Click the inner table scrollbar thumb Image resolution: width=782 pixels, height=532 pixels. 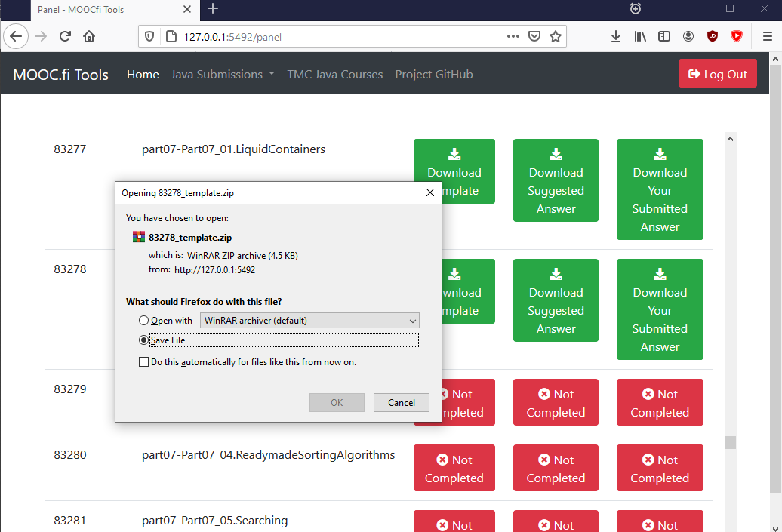pos(730,442)
